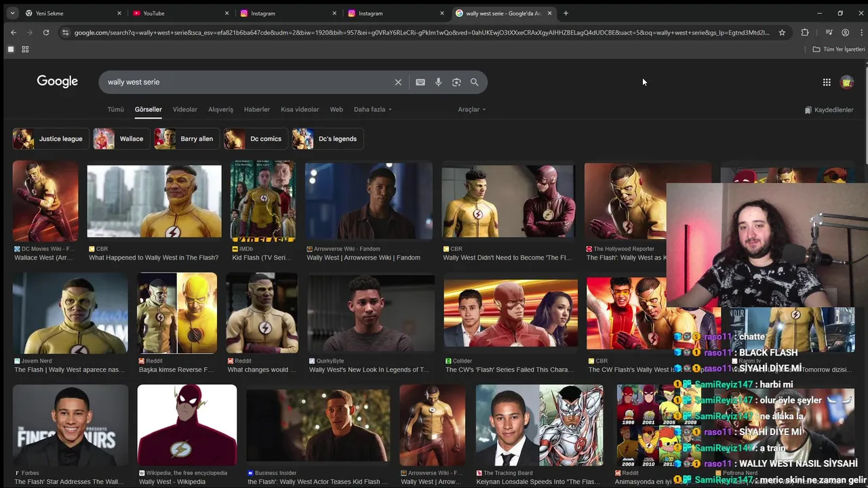868x488 pixels.
Task: Go to Google homepage via logo
Action: pyautogui.click(x=58, y=81)
